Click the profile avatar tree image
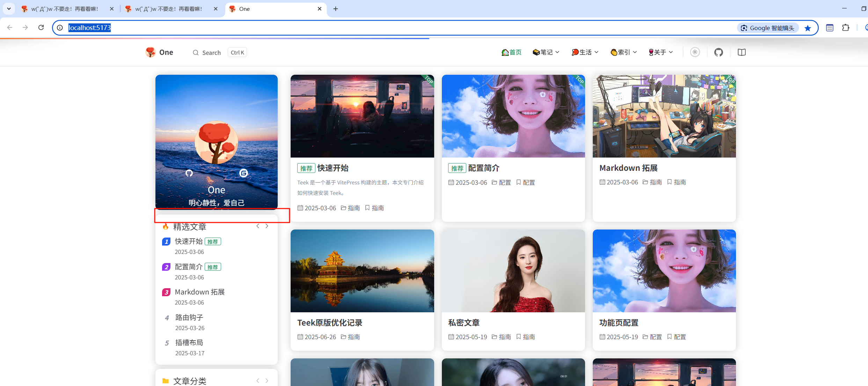868x386 pixels. (216, 142)
